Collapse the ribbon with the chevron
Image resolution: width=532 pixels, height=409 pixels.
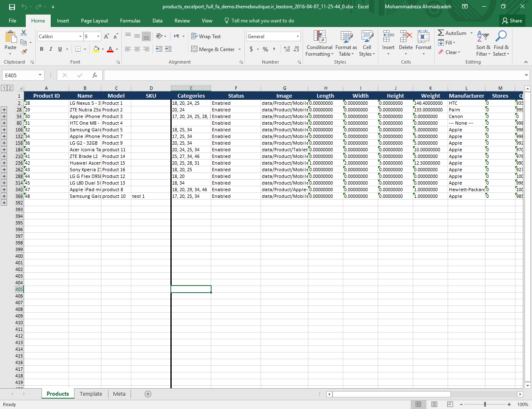[x=526, y=62]
